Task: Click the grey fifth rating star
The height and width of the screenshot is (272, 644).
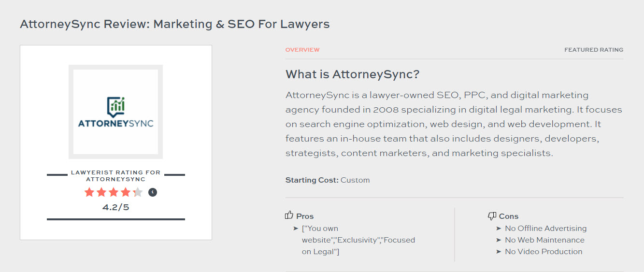Action: pos(138,192)
